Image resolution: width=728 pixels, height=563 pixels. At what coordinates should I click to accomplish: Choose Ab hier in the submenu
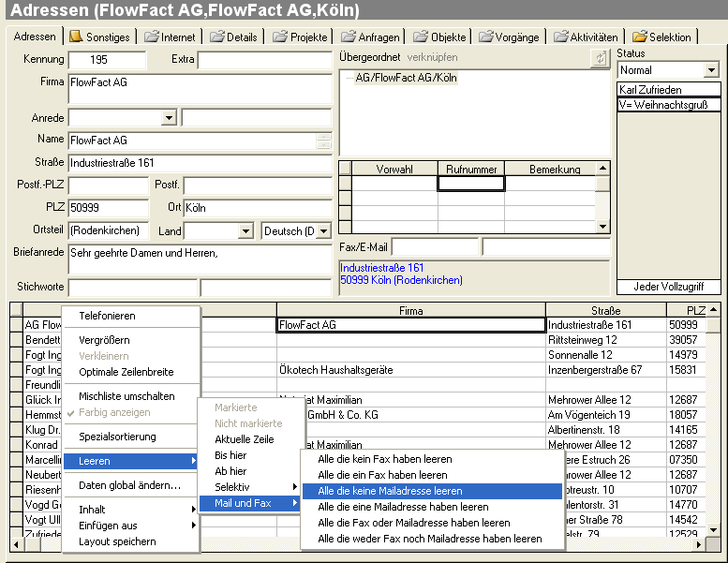(x=250, y=471)
